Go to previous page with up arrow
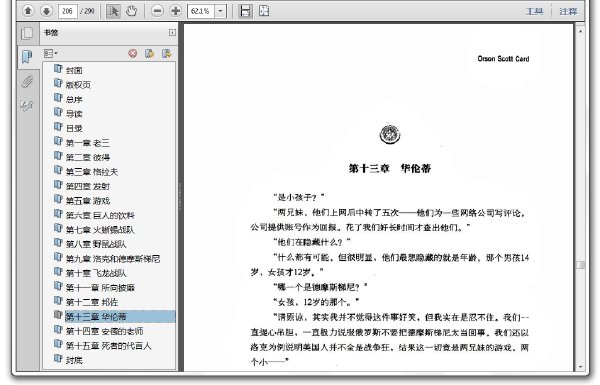The height and width of the screenshot is (385, 600). 28,11
